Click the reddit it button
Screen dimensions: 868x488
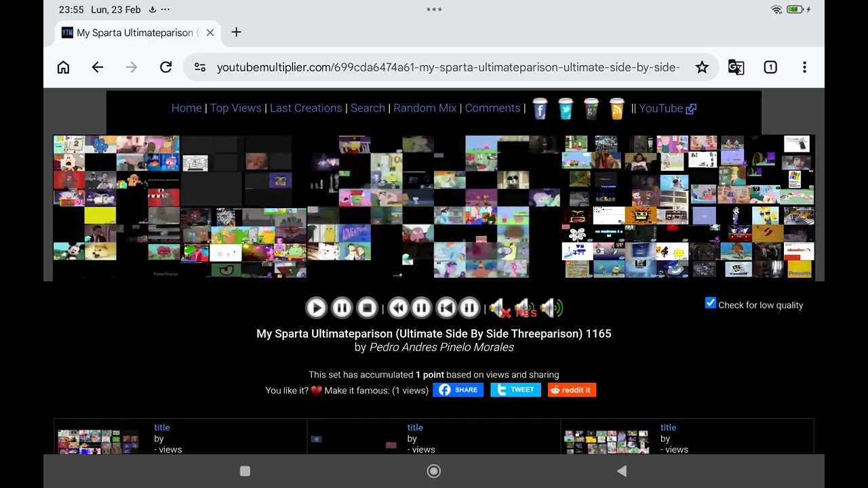572,390
